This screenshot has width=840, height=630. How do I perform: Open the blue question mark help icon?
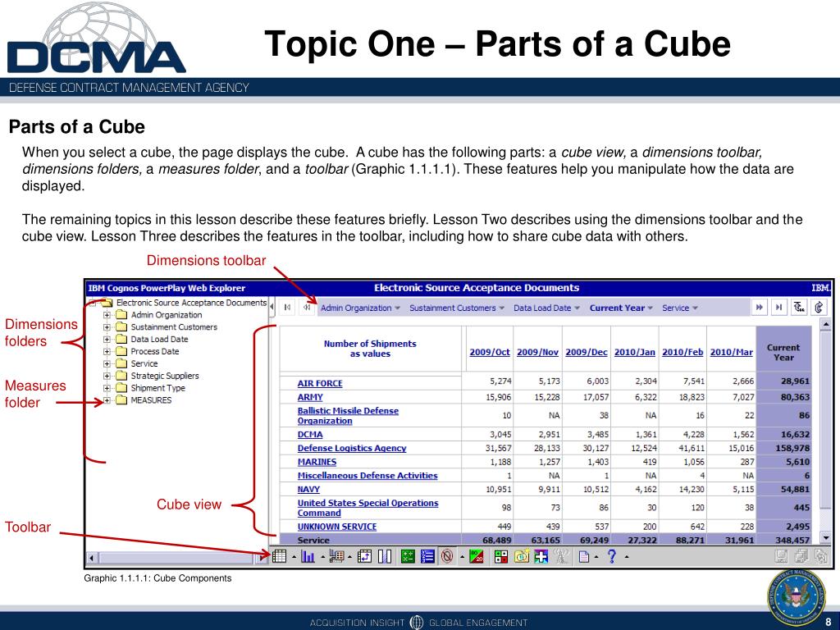[x=612, y=557]
